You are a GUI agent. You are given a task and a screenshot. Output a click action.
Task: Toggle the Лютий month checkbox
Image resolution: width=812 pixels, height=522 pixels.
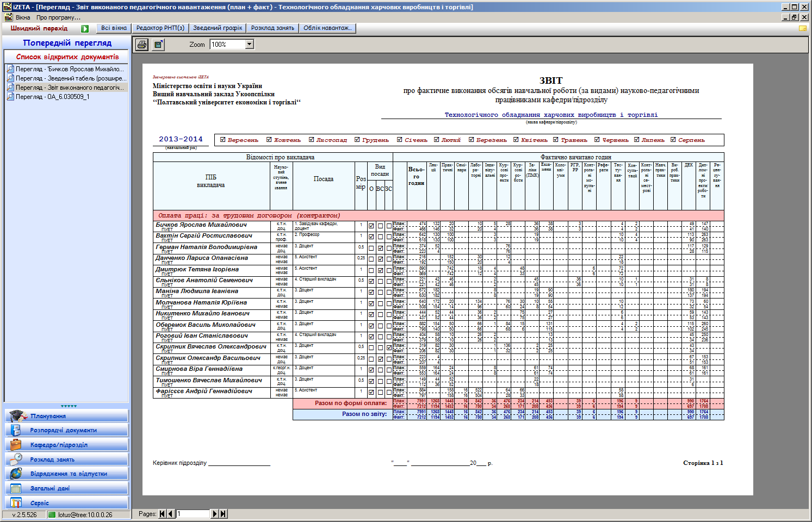436,140
